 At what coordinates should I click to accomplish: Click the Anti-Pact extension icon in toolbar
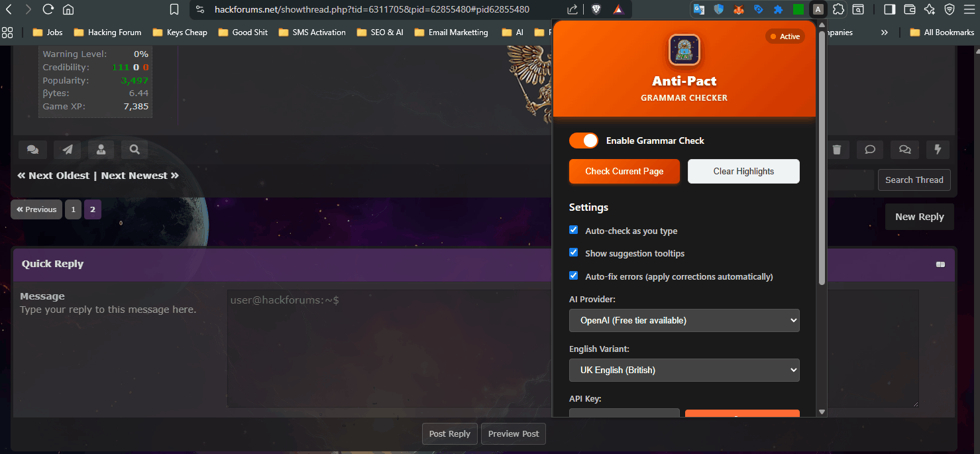(818, 9)
